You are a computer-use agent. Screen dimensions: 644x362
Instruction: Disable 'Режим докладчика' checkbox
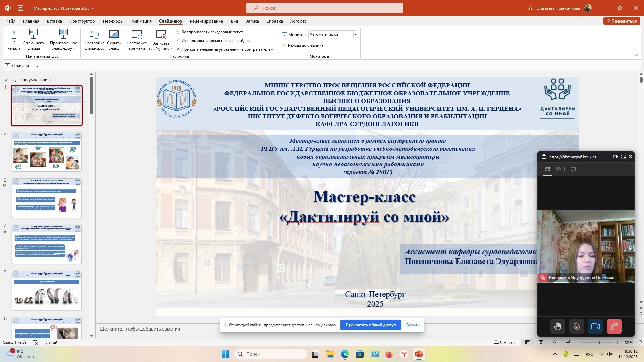click(284, 45)
